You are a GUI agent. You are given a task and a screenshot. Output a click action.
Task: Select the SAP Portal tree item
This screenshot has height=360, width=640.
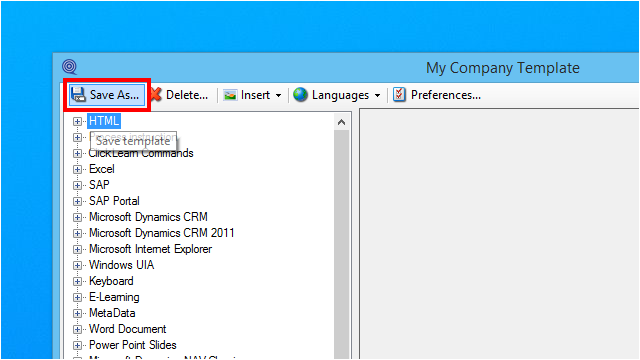coord(114,201)
